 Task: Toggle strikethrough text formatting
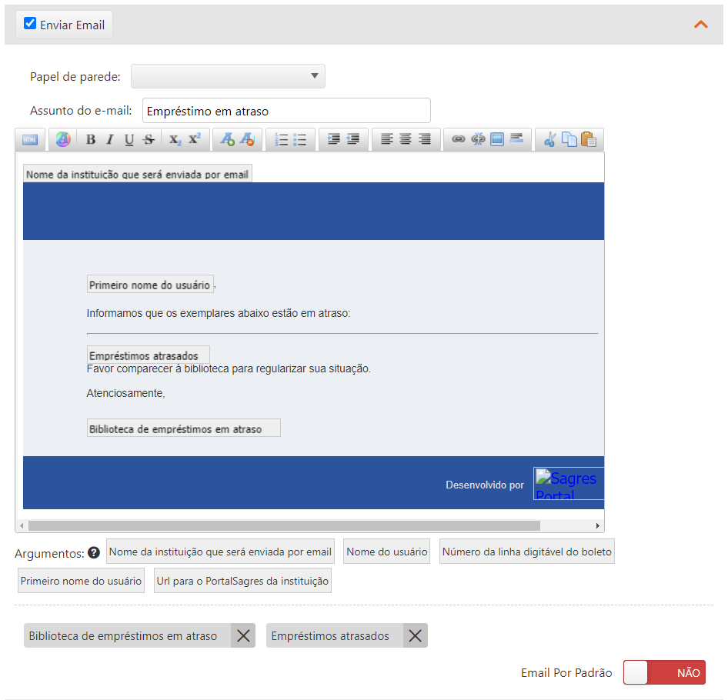pyautogui.click(x=149, y=139)
